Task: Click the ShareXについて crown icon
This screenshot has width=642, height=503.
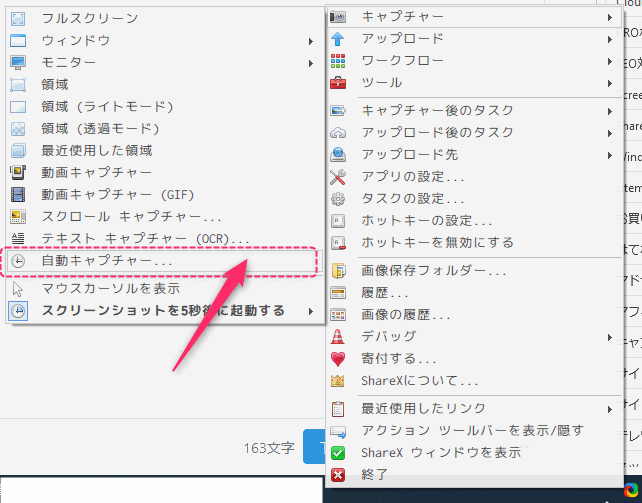Action: pos(338,381)
